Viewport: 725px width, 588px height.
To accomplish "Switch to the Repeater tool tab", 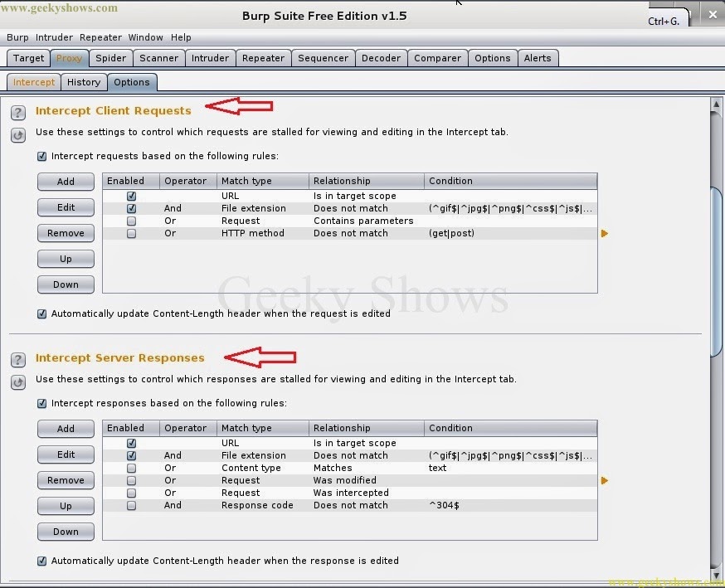I will 264,58.
